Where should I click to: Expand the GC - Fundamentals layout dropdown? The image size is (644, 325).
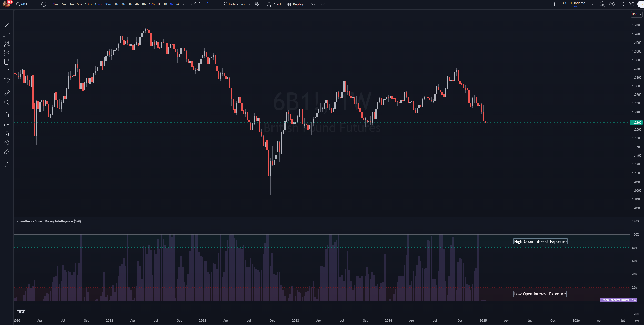pos(592,4)
